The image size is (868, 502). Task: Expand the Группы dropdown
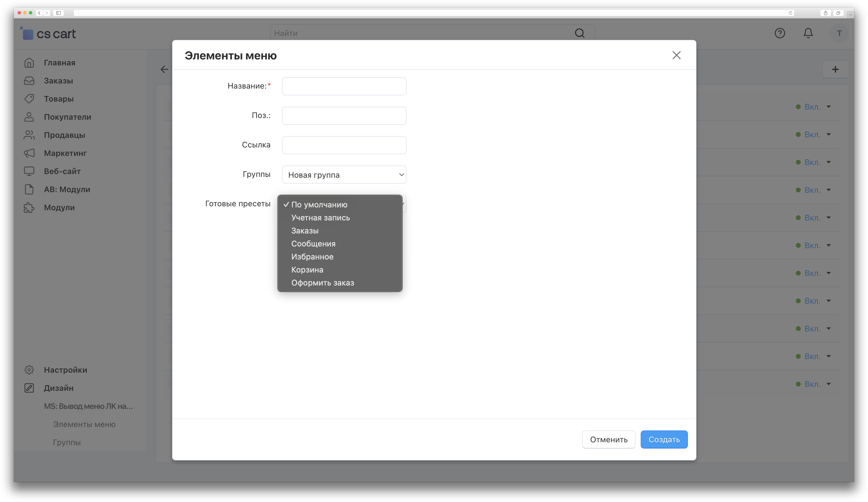tap(344, 175)
